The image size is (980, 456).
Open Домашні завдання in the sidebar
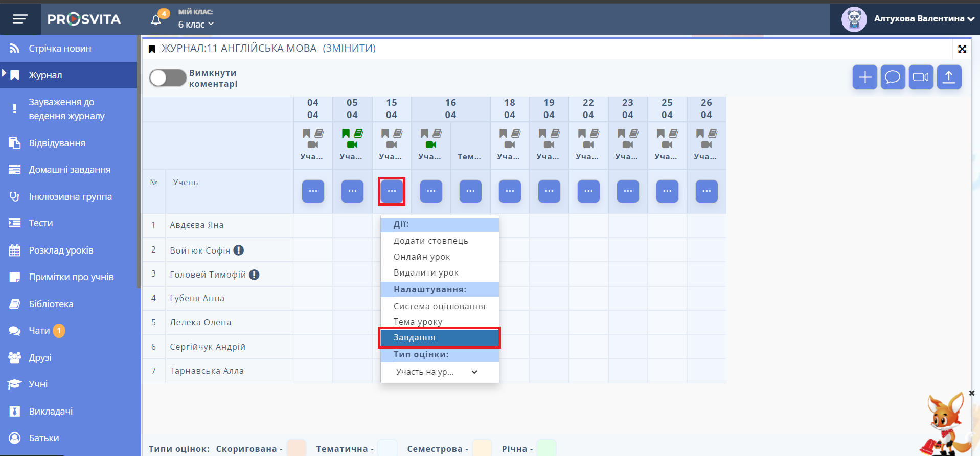(x=70, y=170)
